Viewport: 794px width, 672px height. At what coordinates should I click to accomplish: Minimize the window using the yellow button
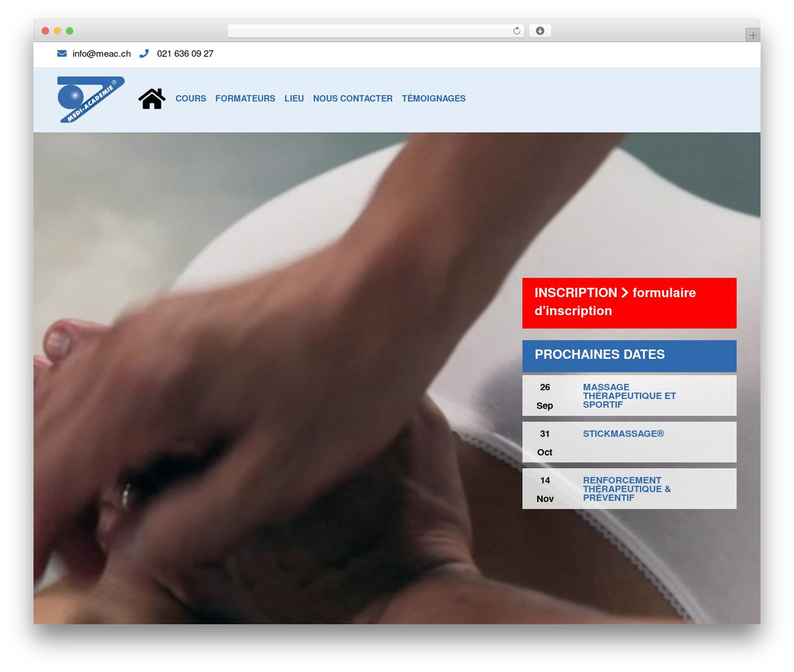pyautogui.click(x=58, y=31)
